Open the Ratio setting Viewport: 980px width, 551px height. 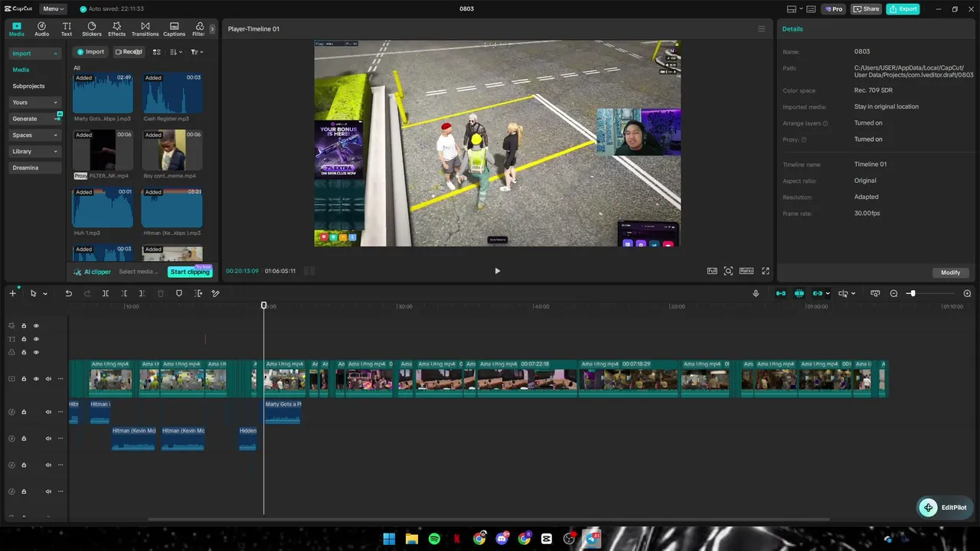click(x=746, y=271)
